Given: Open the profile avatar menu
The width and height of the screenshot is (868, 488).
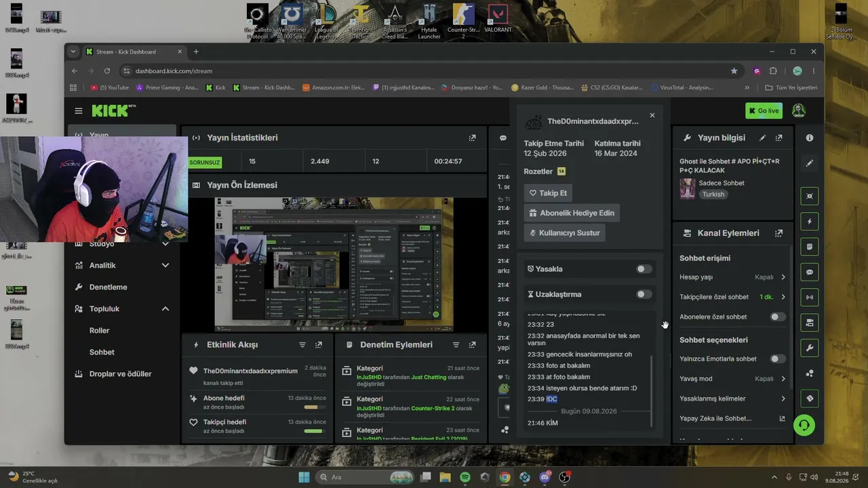Looking at the screenshot, I should point(799,110).
